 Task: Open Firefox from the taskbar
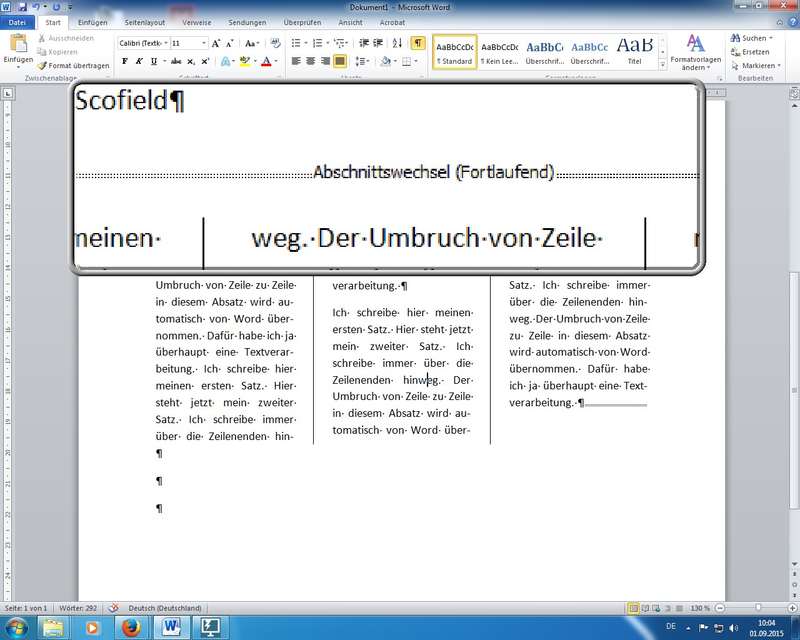tap(130, 627)
